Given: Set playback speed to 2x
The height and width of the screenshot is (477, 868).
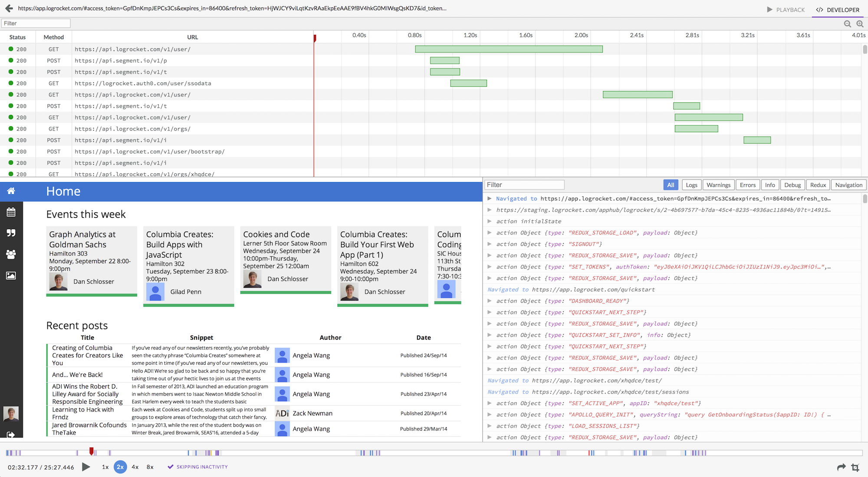Looking at the screenshot, I should 120,467.
